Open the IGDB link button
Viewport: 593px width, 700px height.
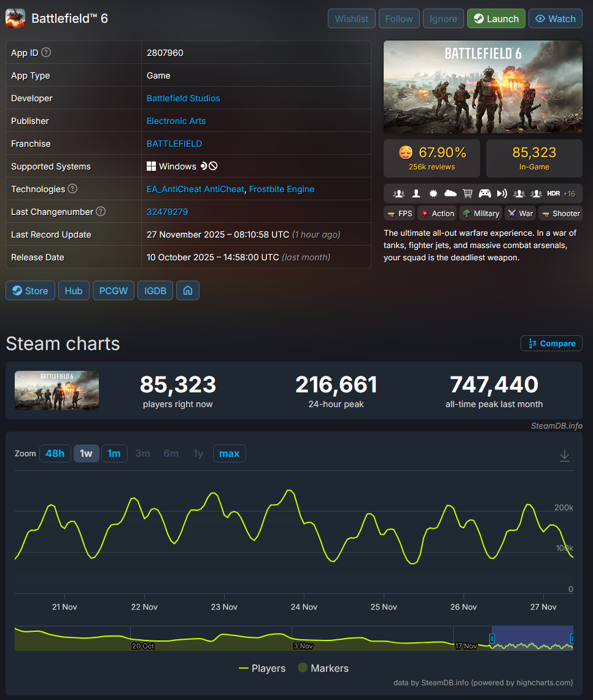[155, 290]
